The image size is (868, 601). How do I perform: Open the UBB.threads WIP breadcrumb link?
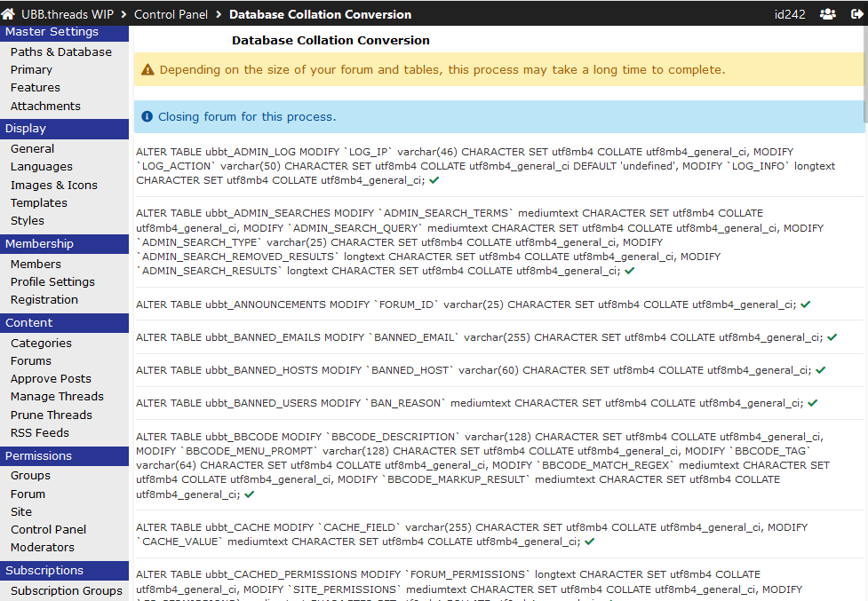pyautogui.click(x=68, y=14)
